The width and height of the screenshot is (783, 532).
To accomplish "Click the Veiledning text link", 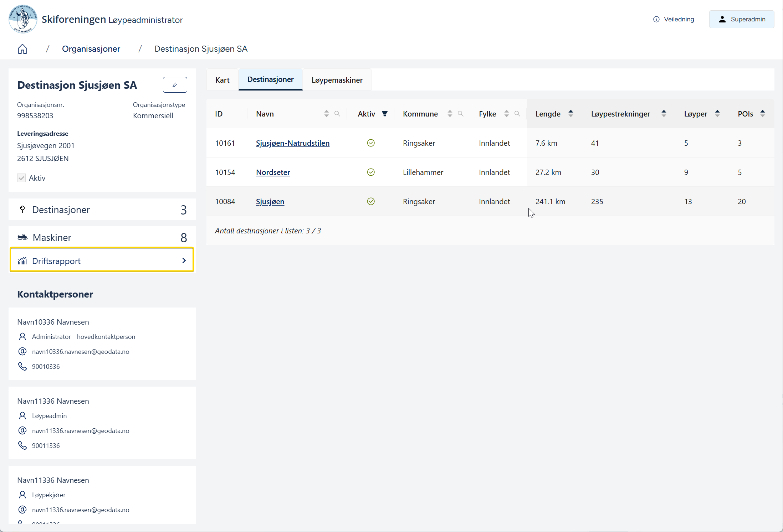I will pos(679,19).
